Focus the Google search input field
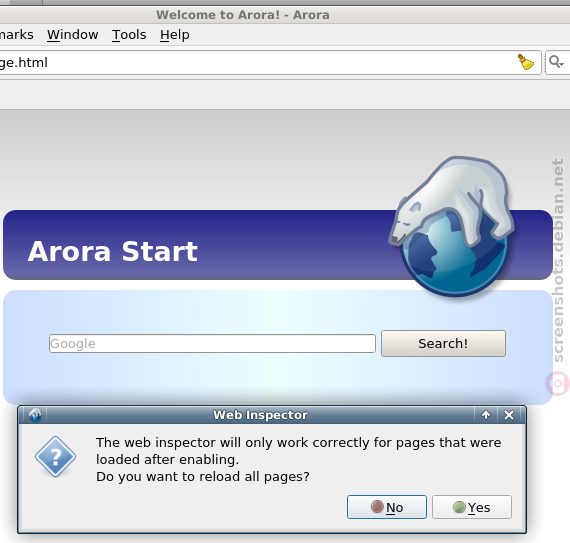This screenshot has height=543, width=570. point(212,343)
